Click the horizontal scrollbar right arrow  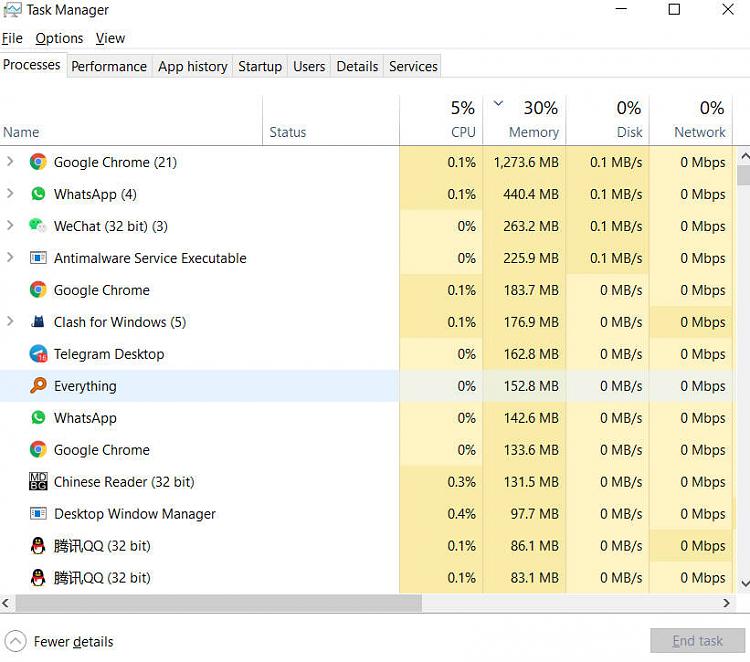(x=726, y=603)
